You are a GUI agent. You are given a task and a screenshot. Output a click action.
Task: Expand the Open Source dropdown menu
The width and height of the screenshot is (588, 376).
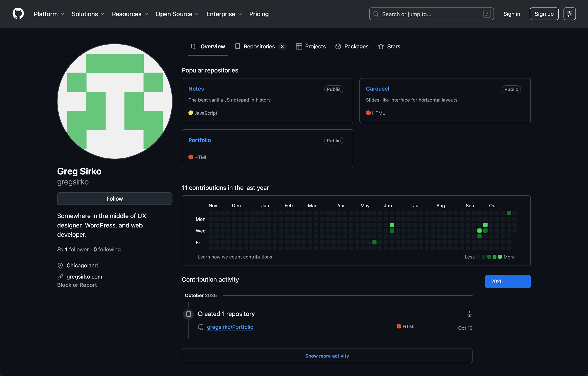coord(177,14)
